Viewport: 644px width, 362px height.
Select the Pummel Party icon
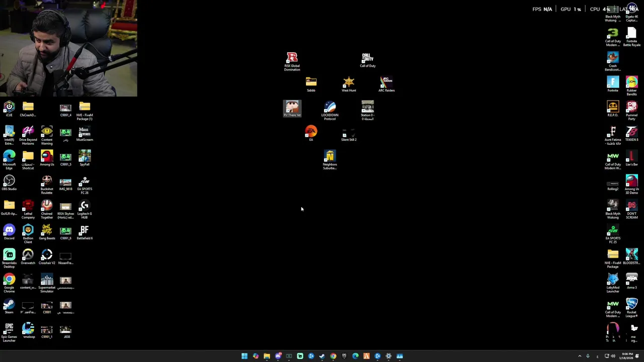point(631,111)
